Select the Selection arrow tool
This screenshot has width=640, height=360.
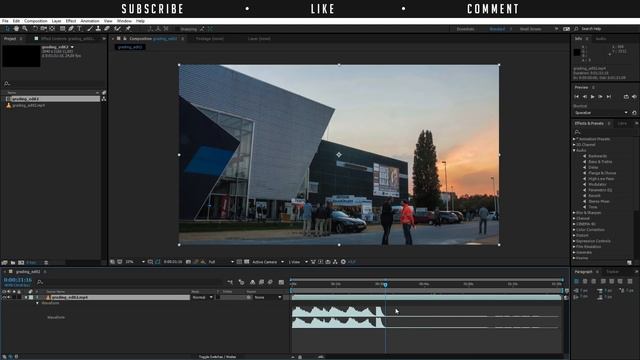pos(7,29)
